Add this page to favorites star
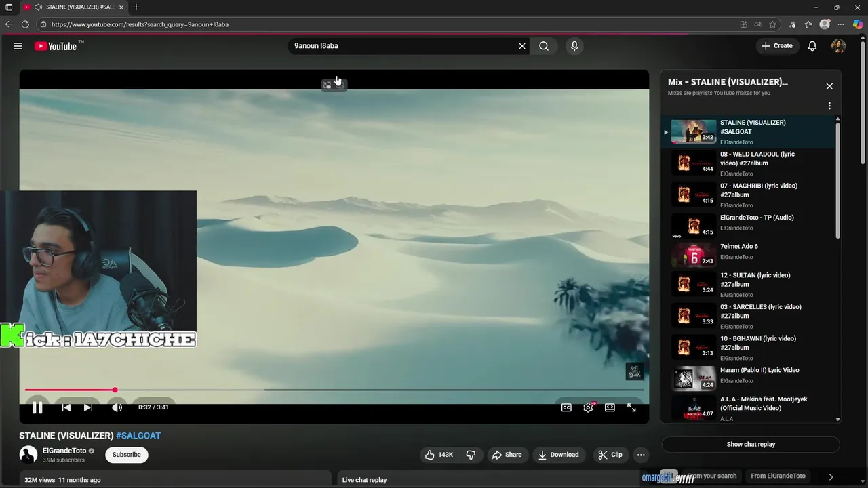868x488 pixels. (773, 24)
